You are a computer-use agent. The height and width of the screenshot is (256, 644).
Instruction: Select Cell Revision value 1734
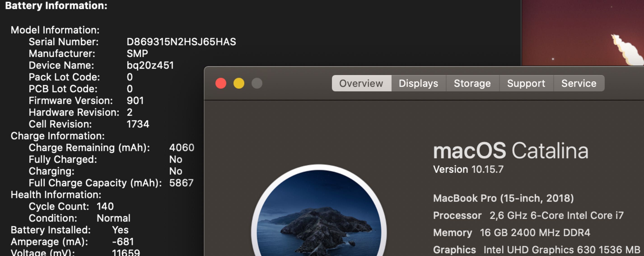138,124
